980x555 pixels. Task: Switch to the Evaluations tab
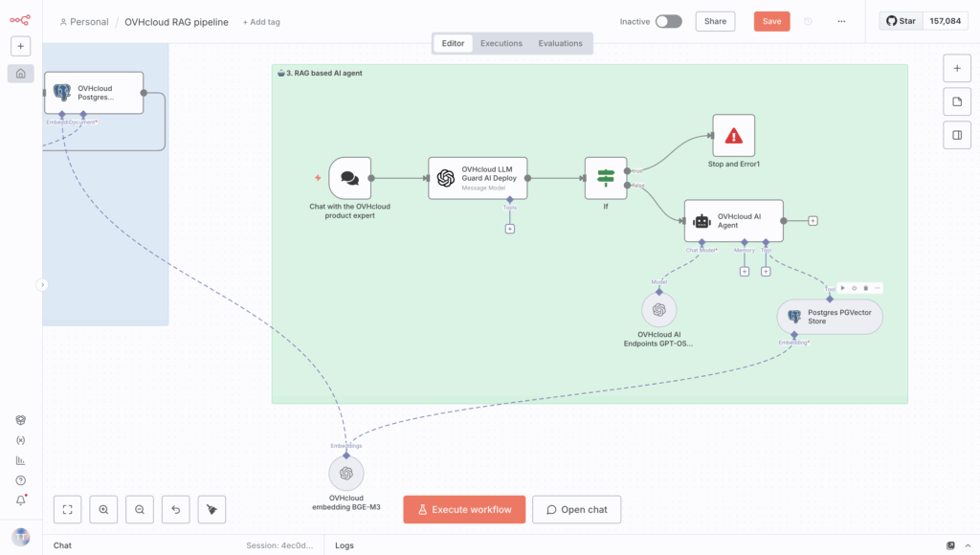pos(560,43)
